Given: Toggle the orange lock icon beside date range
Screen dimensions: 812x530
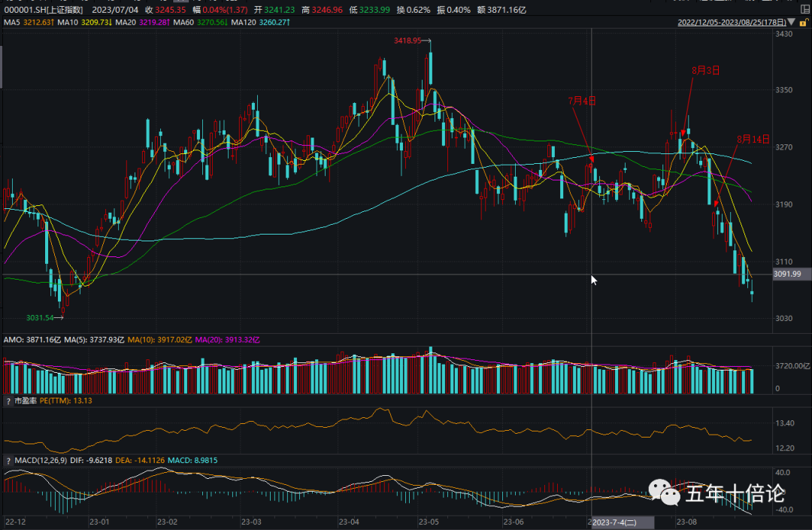Looking at the screenshot, I should click(804, 23).
